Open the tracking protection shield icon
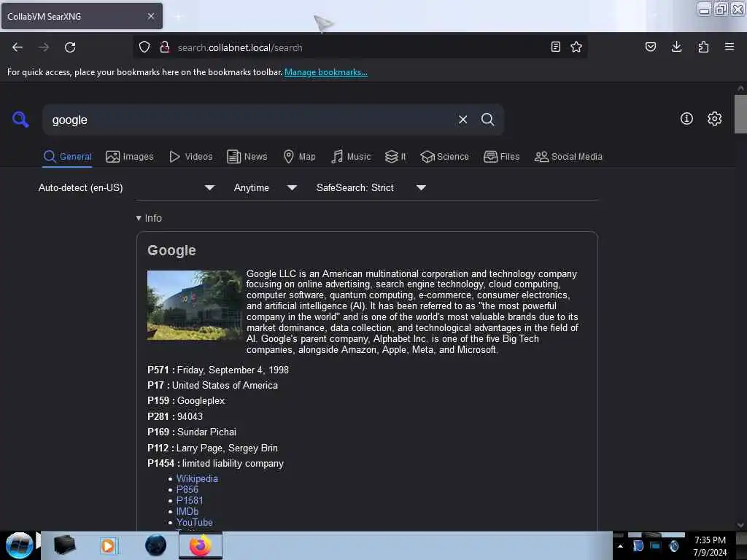Viewport: 747px width, 560px height. (144, 47)
